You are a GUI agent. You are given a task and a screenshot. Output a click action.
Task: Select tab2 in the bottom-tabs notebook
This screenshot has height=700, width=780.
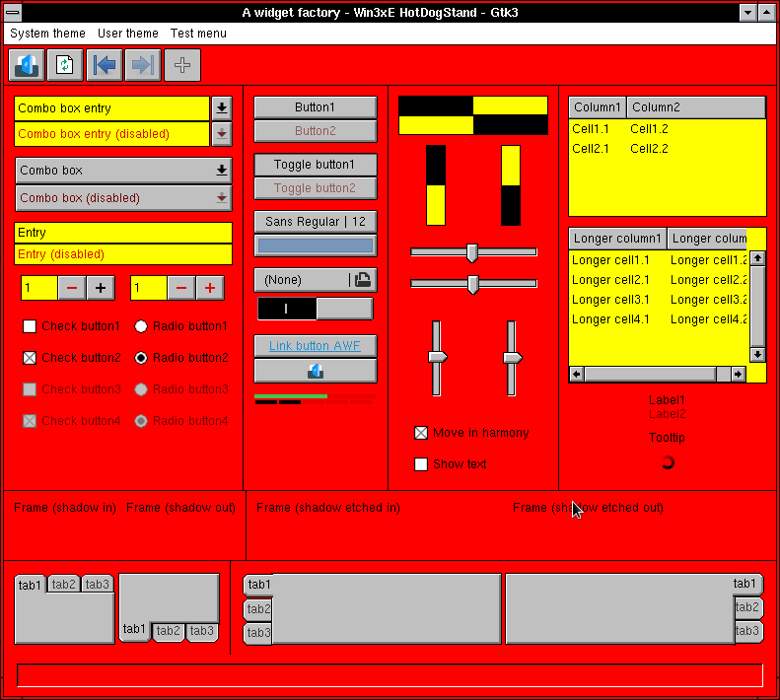(169, 631)
